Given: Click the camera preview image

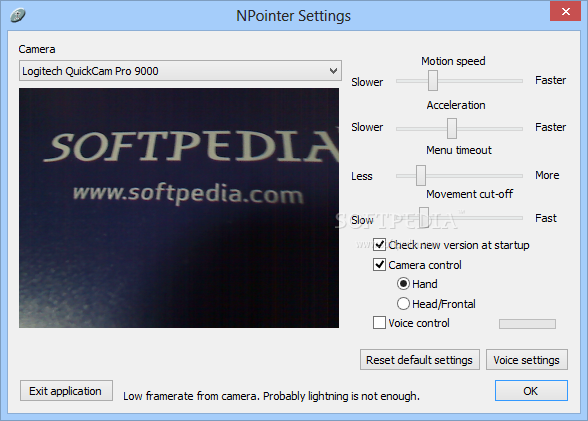Looking at the screenshot, I should (179, 208).
